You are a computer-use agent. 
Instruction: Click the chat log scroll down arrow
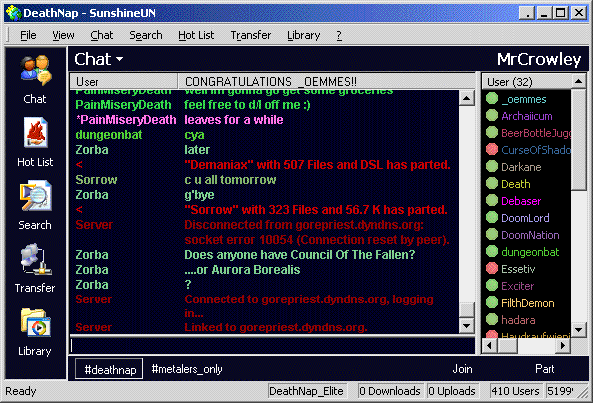[x=467, y=326]
